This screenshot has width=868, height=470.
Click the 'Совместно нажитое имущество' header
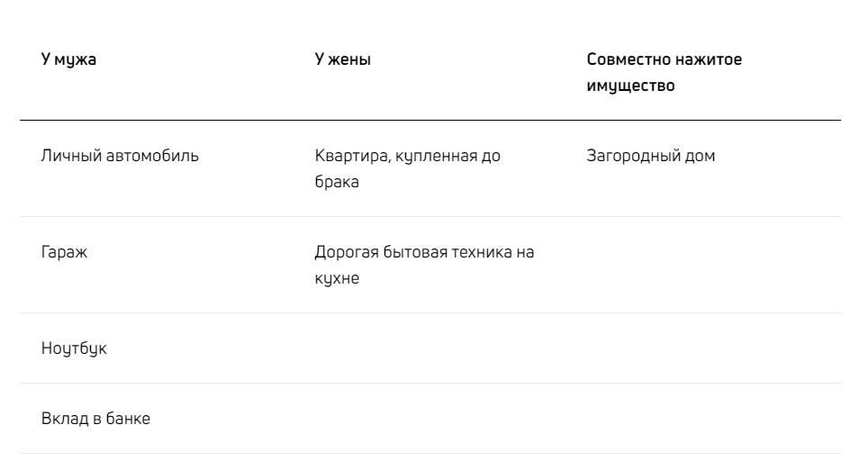(665, 73)
